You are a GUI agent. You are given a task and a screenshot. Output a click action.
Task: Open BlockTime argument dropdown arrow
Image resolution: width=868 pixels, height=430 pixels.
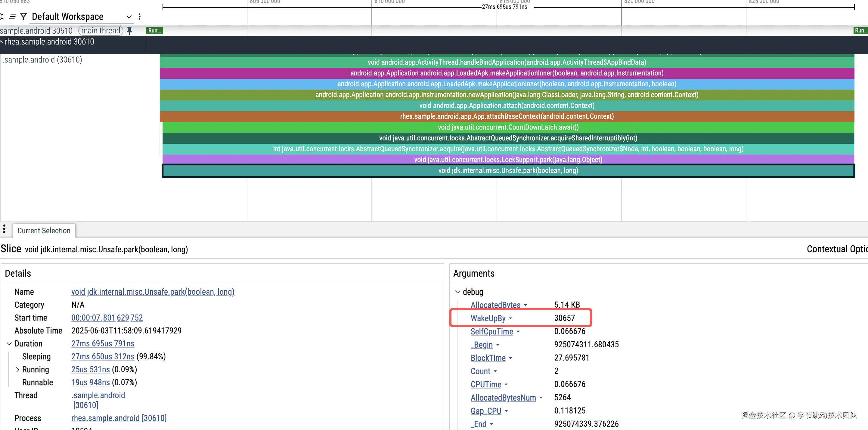[510, 358]
